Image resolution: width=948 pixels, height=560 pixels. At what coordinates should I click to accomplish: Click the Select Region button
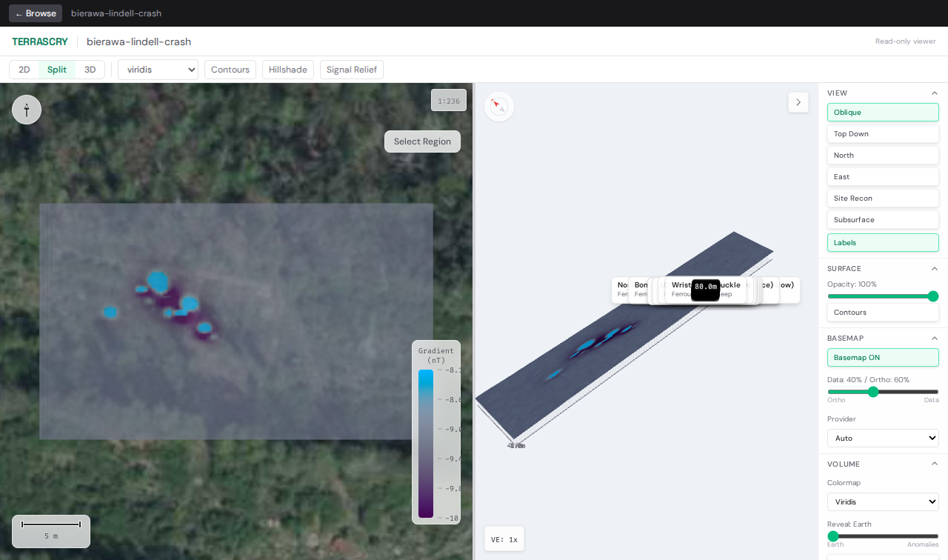point(422,141)
